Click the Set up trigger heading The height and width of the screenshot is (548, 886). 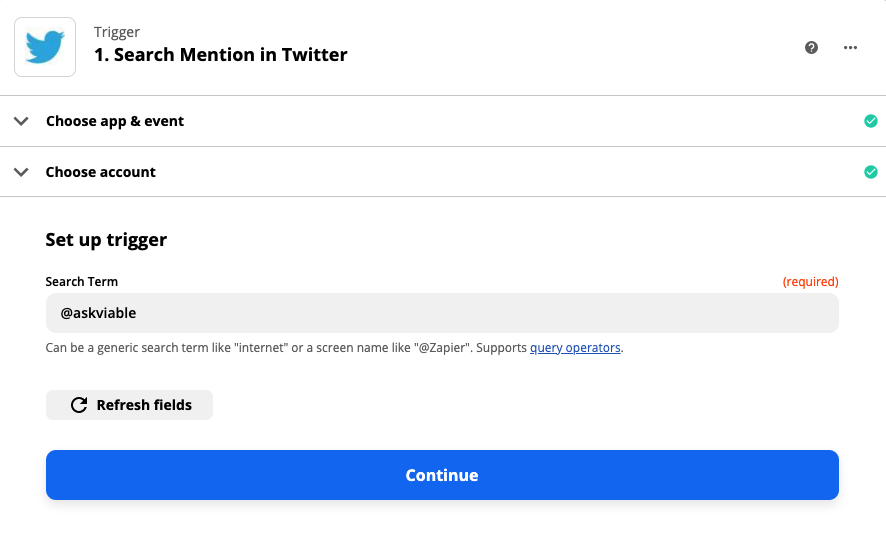[x=106, y=240]
